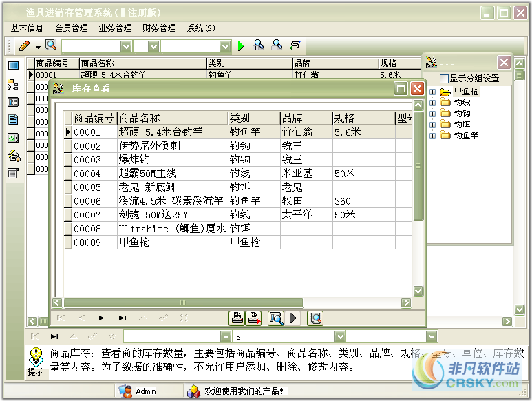532x401 pixels.
Task: Open the 基本信息 menu
Action: point(27,28)
